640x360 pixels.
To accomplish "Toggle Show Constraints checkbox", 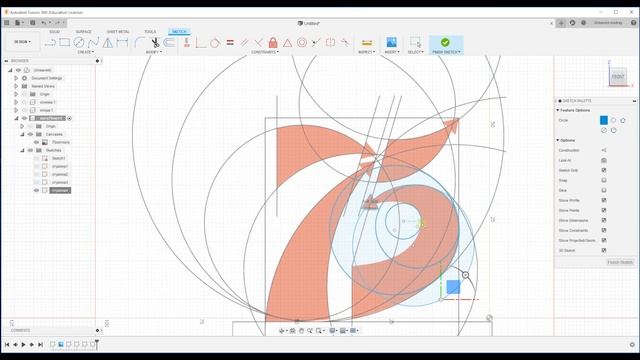I will tap(604, 230).
